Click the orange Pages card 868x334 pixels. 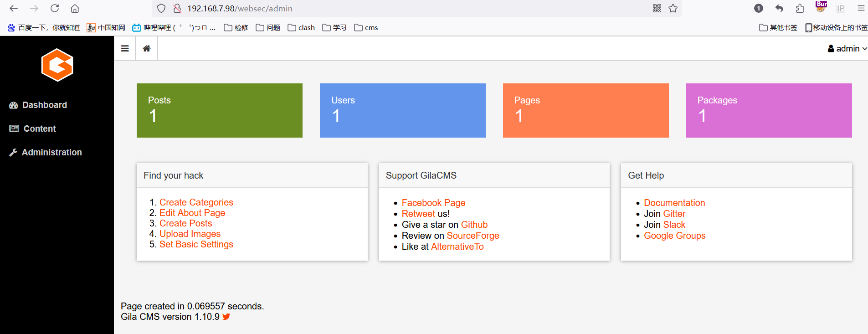pyautogui.click(x=586, y=110)
